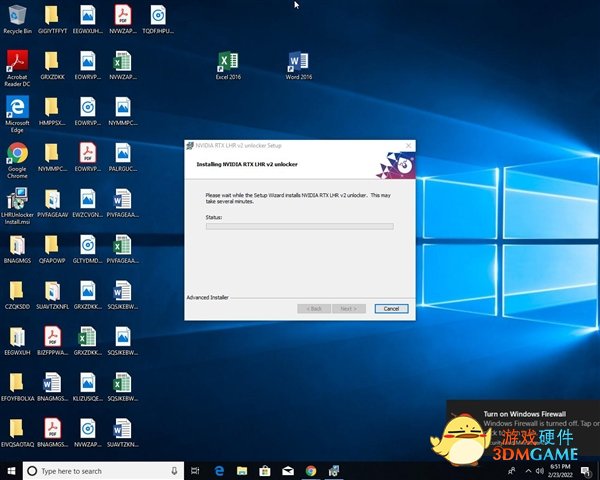Image resolution: width=600 pixels, height=480 pixels.
Task: Select the PIVFAGEAA Word document
Action: 123,204
